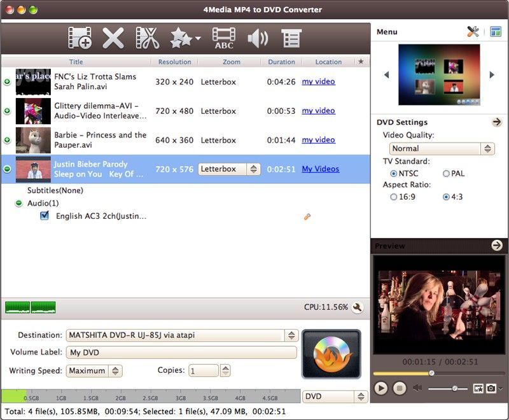The image size is (509, 420).
Task: Mute the preview volume icon
Action: pyautogui.click(x=417, y=388)
